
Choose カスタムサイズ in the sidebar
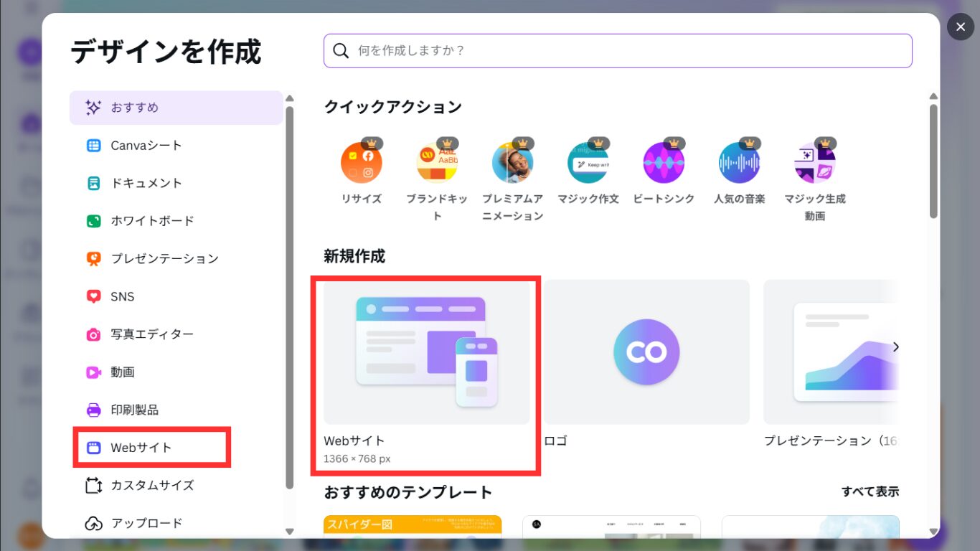click(x=176, y=486)
